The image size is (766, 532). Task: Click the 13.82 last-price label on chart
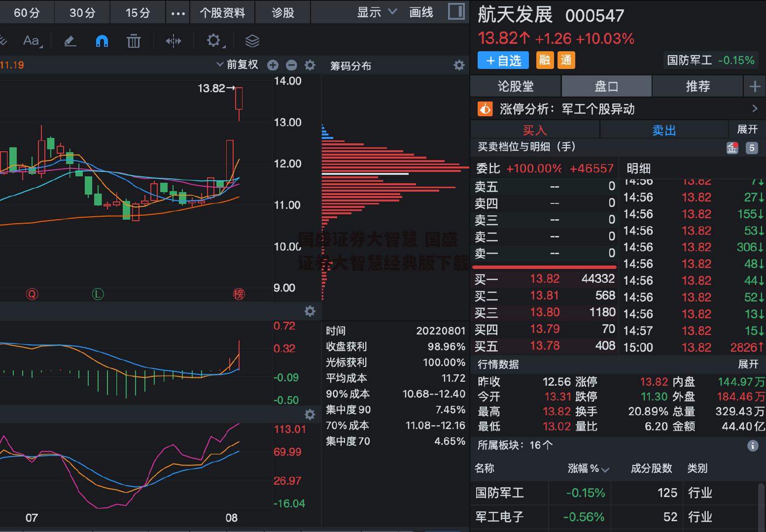211,88
